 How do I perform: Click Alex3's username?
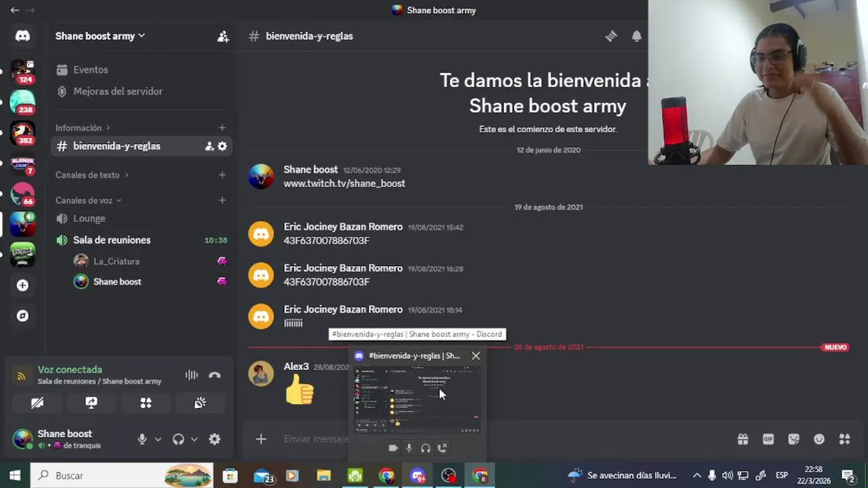[x=296, y=367]
